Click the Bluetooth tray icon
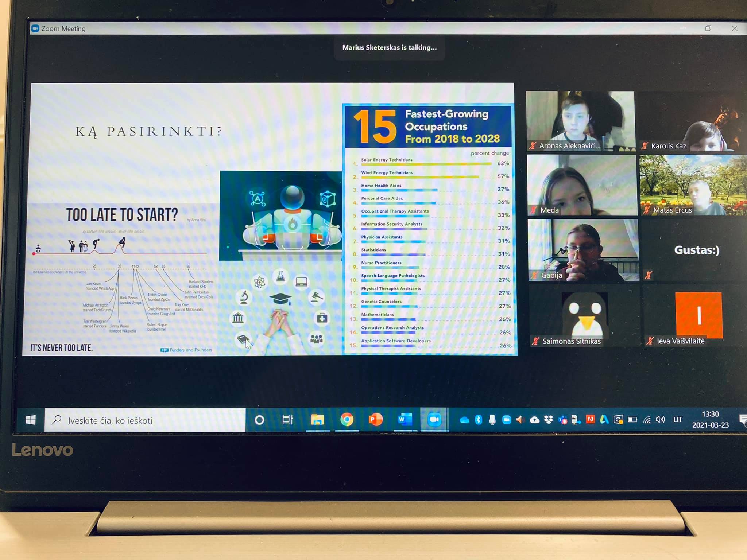The image size is (747, 560). click(479, 420)
